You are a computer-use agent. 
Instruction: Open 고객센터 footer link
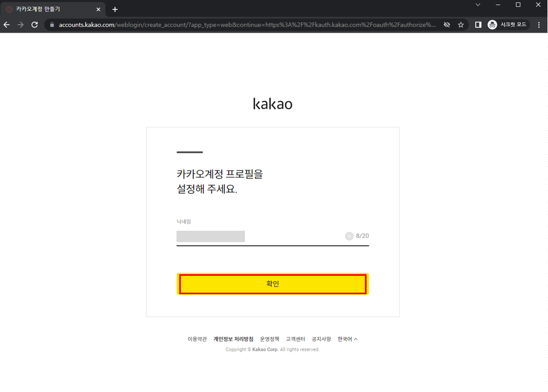295,339
